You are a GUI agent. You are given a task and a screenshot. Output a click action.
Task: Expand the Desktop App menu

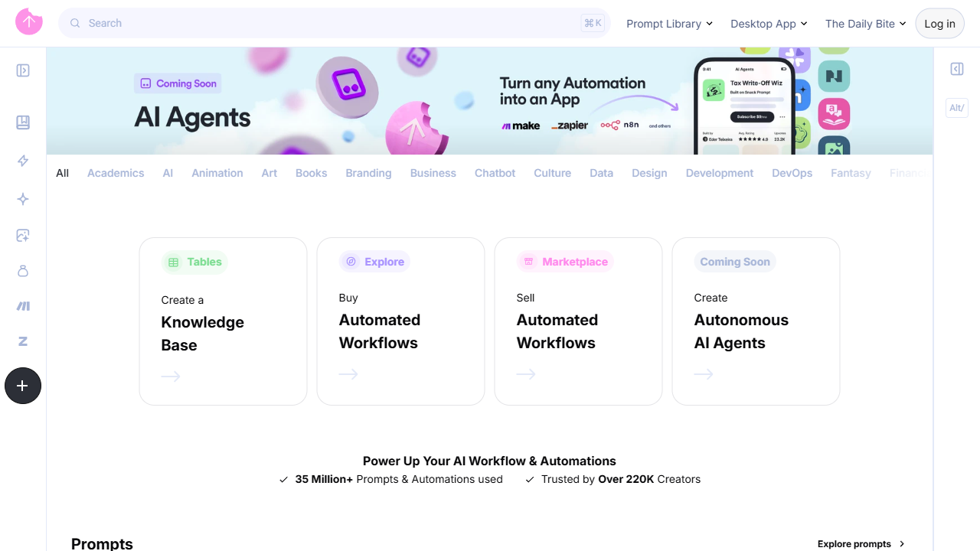[769, 24]
